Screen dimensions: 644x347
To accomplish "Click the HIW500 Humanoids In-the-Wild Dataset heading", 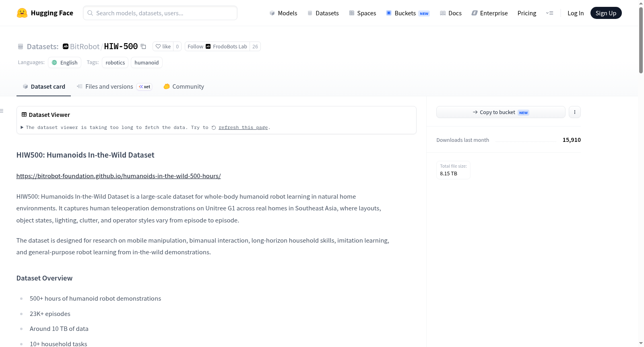I will point(85,155).
